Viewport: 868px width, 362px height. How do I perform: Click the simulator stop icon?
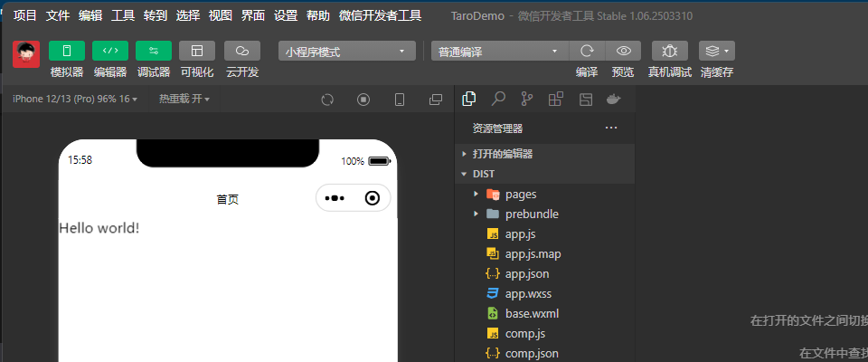coord(363,100)
